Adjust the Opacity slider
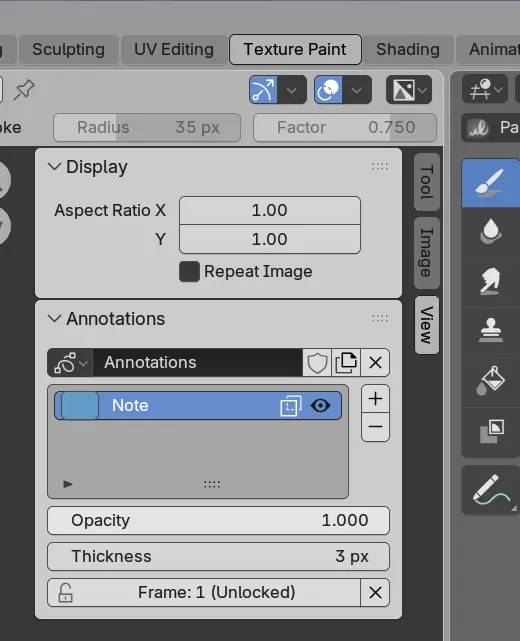520x641 pixels. click(x=218, y=520)
